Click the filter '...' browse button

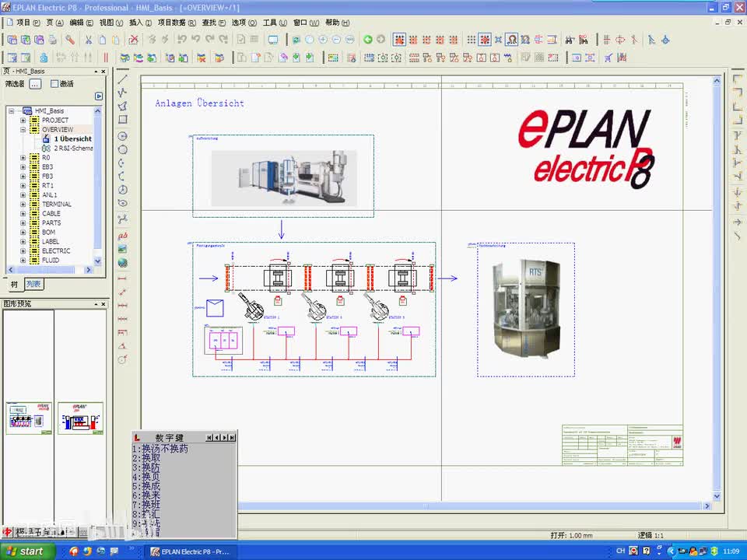click(x=35, y=84)
